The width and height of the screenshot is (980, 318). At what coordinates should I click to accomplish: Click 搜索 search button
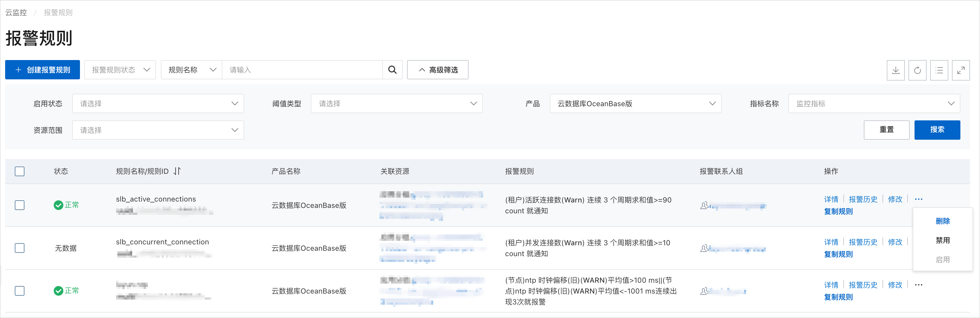(x=937, y=130)
